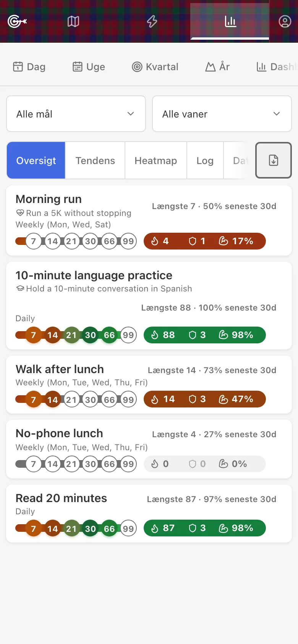Open the goals target logo icon
The image size is (298, 644).
coord(17,21)
